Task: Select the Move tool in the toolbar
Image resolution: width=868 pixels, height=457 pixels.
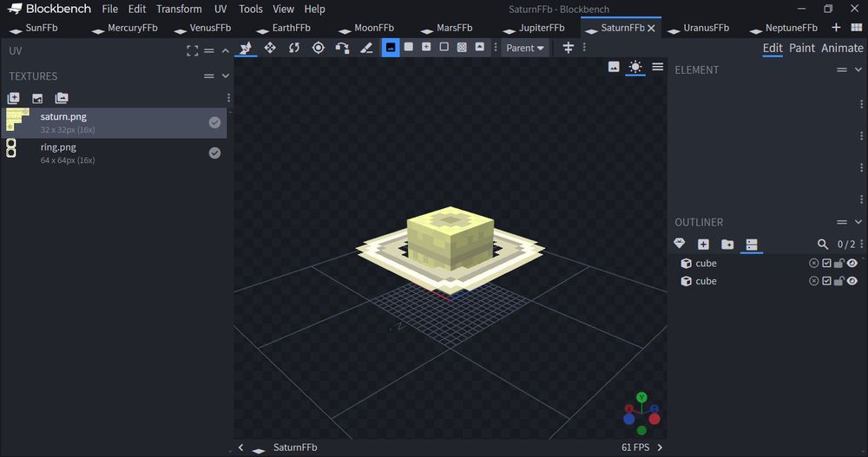Action: point(270,48)
